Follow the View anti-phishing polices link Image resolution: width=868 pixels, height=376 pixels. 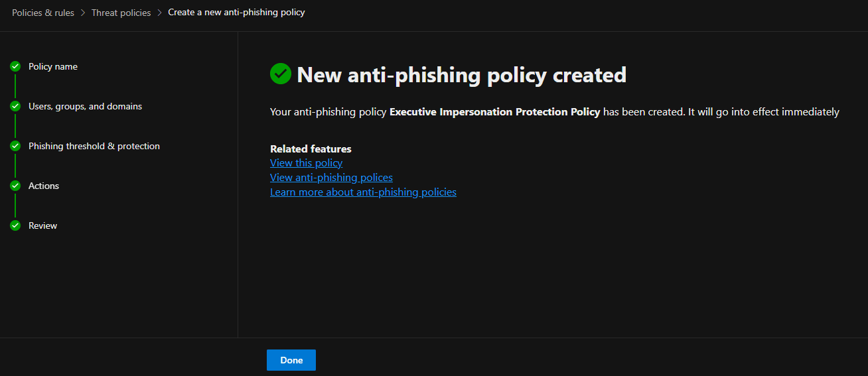[x=331, y=177]
